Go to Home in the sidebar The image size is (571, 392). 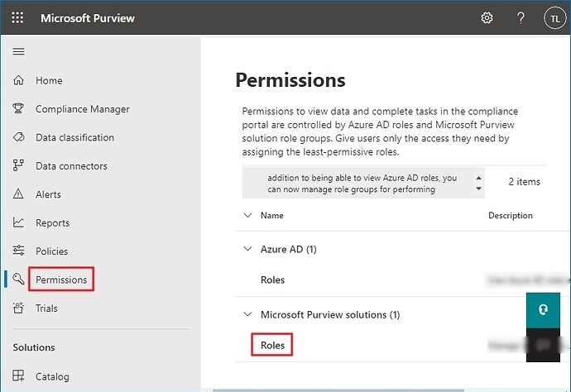coord(49,80)
